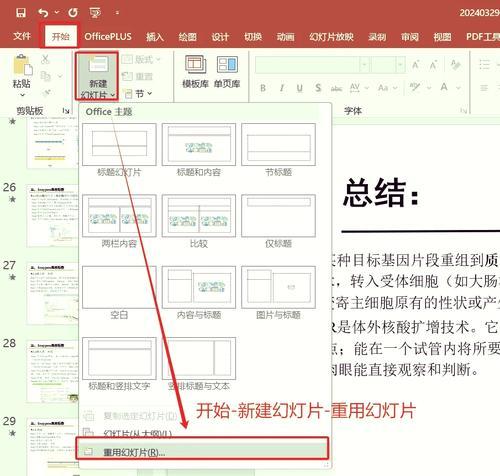500x476 pixels.
Task: Click the Save icon in quick access toolbar
Action: pyautogui.click(x=21, y=13)
